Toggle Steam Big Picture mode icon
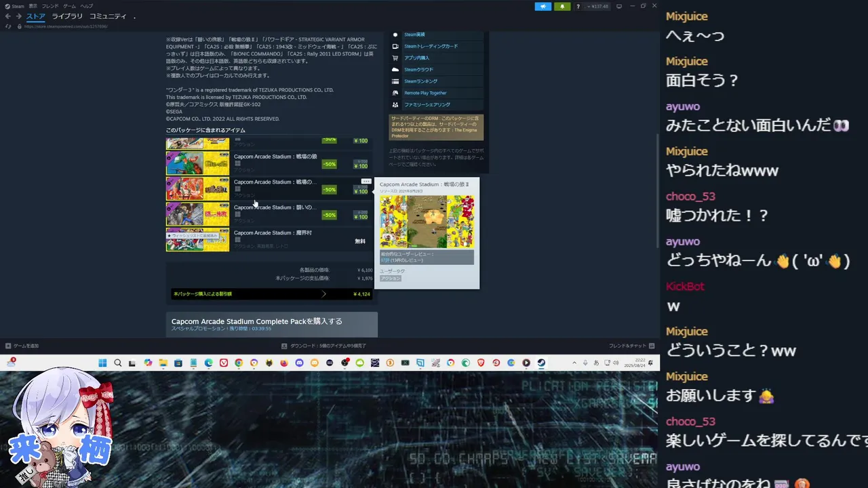This screenshot has height=488, width=868. click(x=619, y=6)
